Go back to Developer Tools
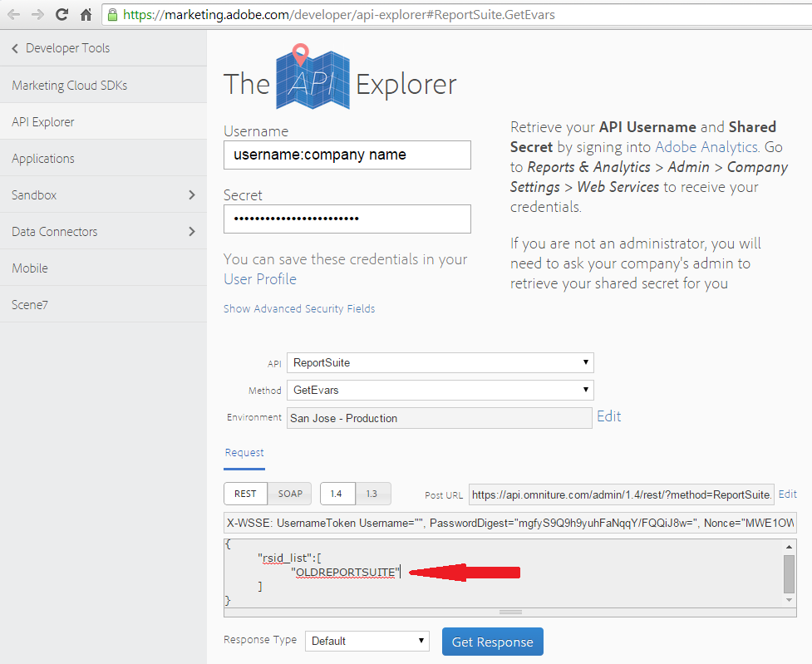Viewport: 812px width, 664px height. click(x=68, y=48)
